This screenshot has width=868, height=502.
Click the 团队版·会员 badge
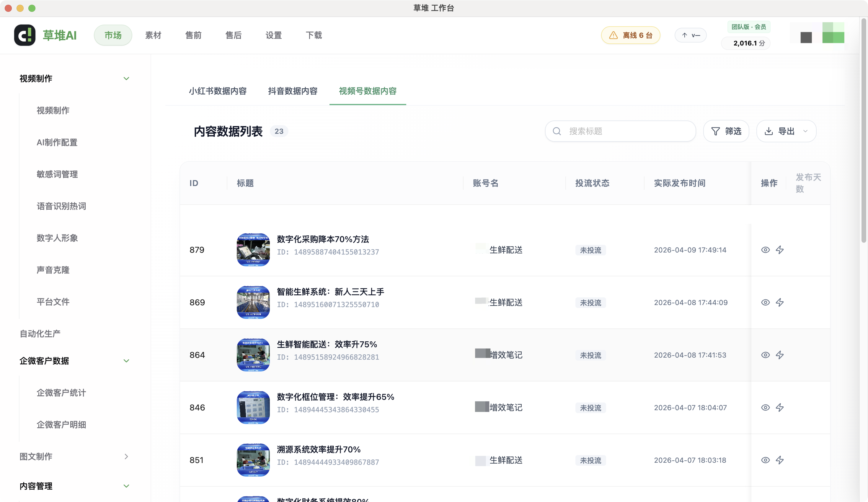749,27
